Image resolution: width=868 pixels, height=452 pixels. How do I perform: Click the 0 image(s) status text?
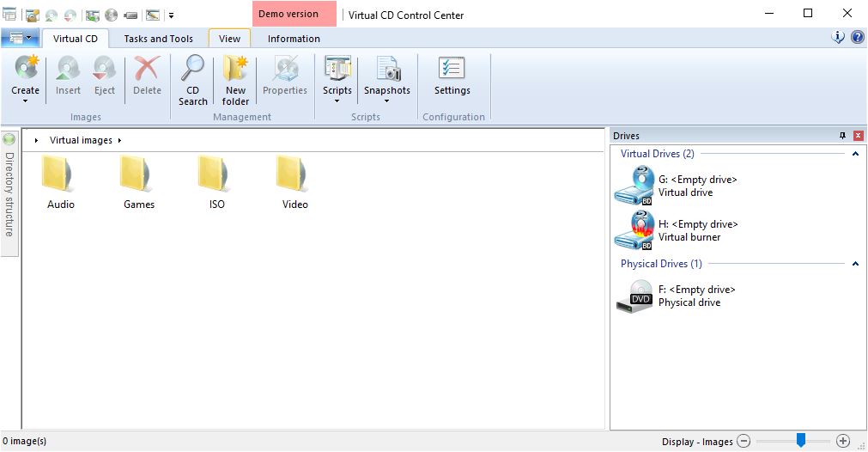pos(24,441)
